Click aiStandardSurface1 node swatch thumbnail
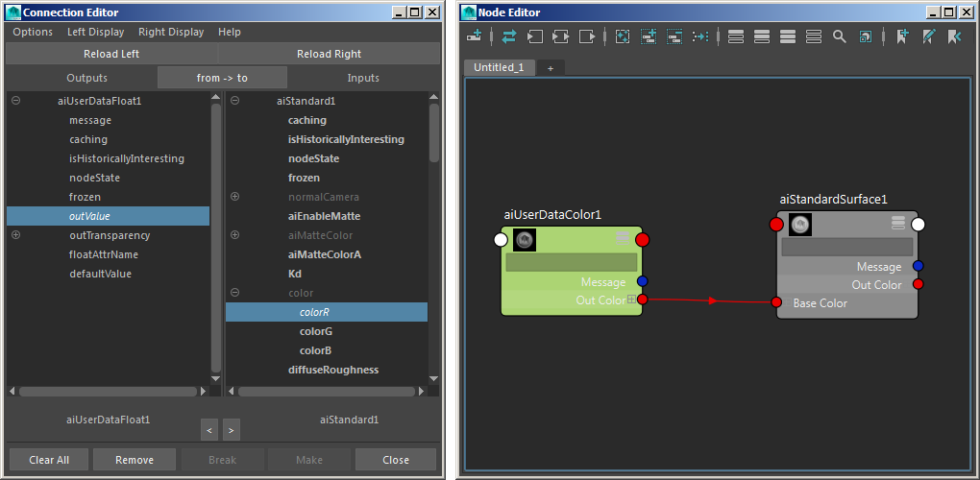Image resolution: width=980 pixels, height=480 pixels. coord(800,224)
